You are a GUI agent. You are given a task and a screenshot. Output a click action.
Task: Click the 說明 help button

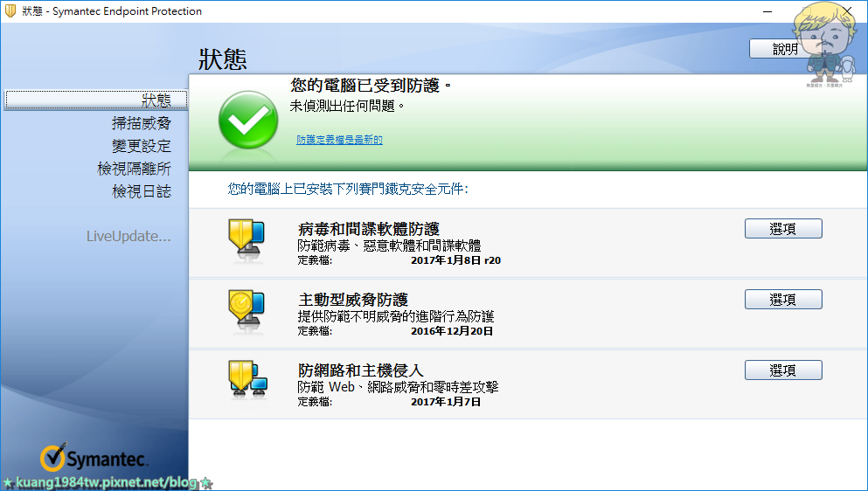(785, 49)
